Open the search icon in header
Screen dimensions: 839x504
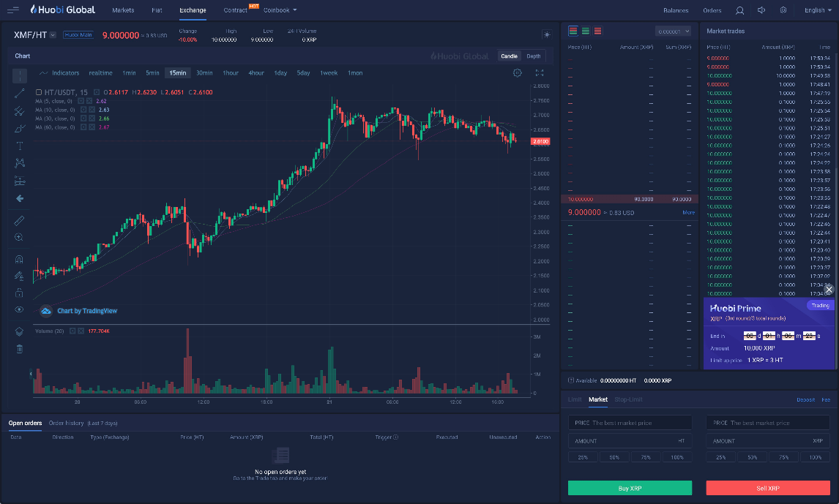tap(739, 10)
